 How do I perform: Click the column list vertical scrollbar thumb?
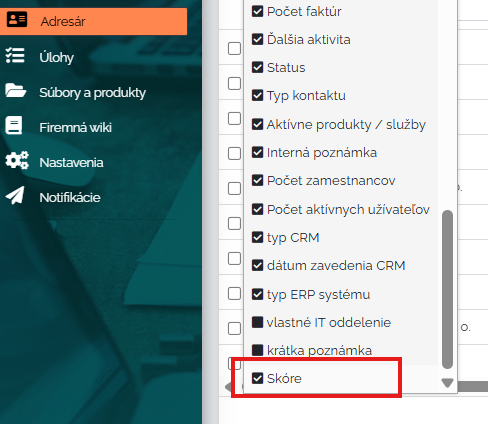(447, 289)
